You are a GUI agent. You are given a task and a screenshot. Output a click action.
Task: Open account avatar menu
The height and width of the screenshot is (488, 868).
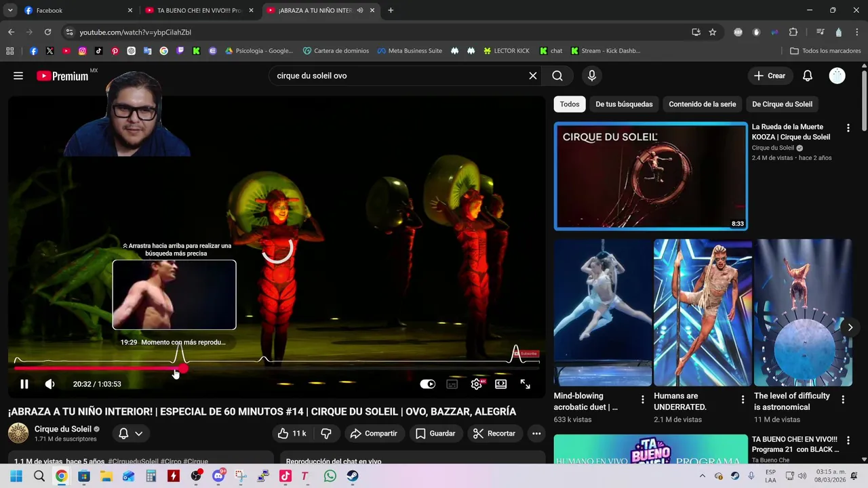coord(837,76)
